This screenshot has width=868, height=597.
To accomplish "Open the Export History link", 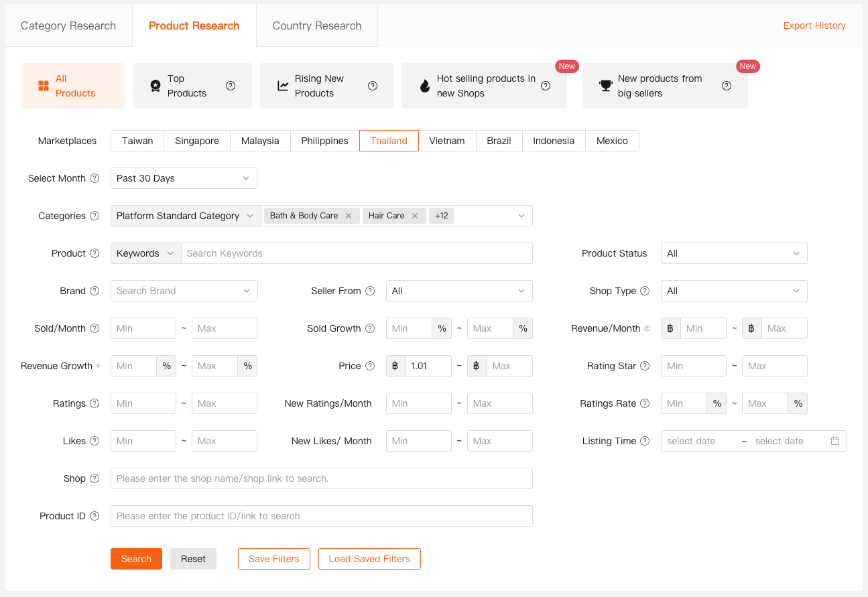I will [x=814, y=25].
